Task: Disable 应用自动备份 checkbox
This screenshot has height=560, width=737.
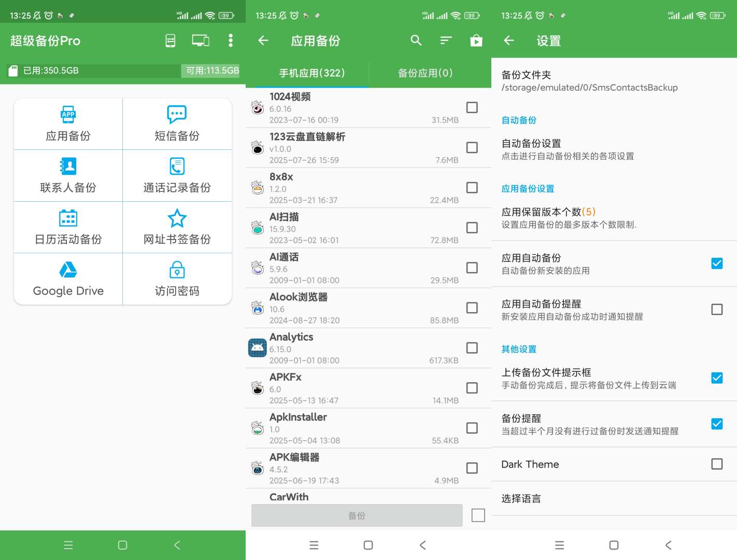Action: tap(717, 263)
